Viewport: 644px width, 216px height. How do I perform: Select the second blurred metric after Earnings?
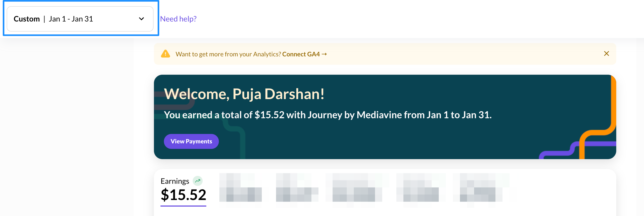297,188
